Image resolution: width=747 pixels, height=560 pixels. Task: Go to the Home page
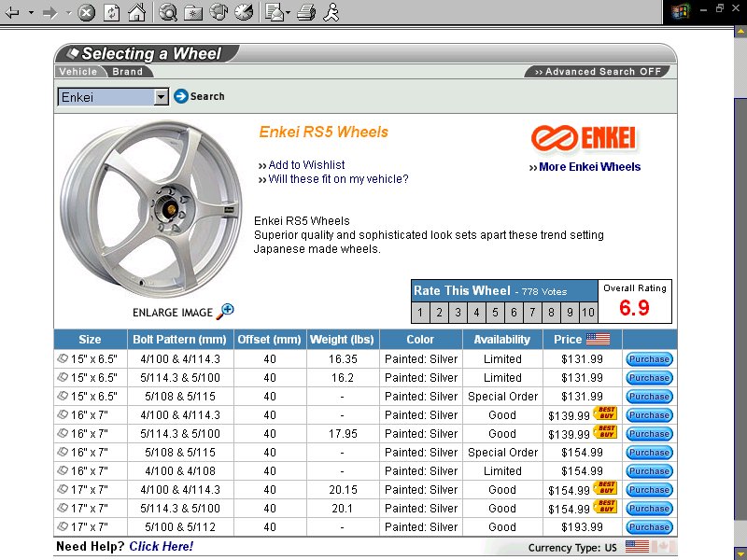(136, 12)
